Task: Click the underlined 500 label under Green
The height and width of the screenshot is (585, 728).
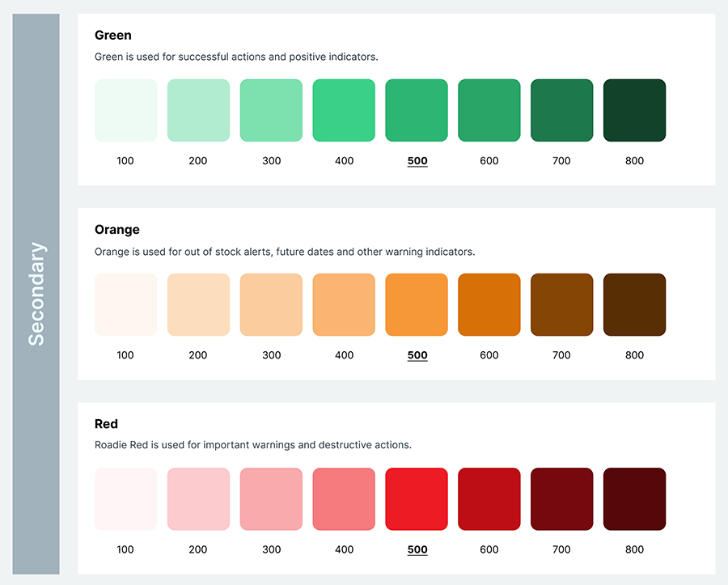Action: (x=417, y=161)
